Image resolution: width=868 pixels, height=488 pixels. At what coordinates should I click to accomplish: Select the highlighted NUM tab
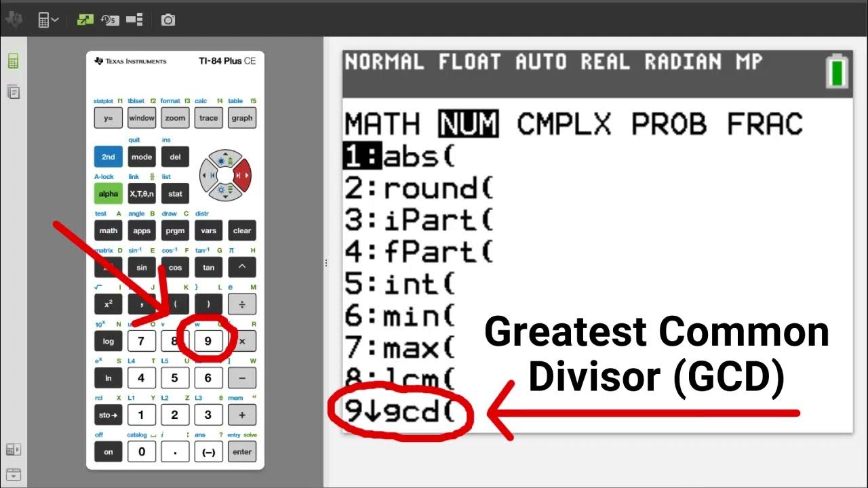coord(469,125)
